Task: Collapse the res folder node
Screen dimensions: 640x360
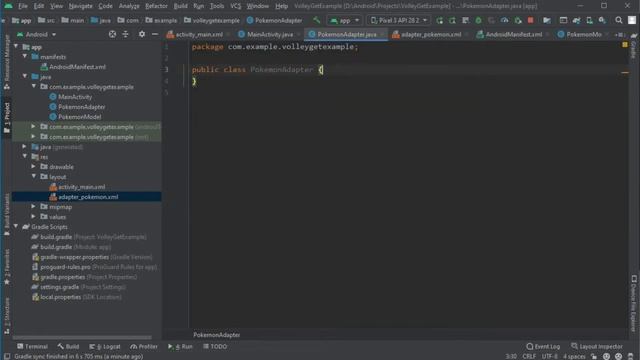Action: coord(25,156)
